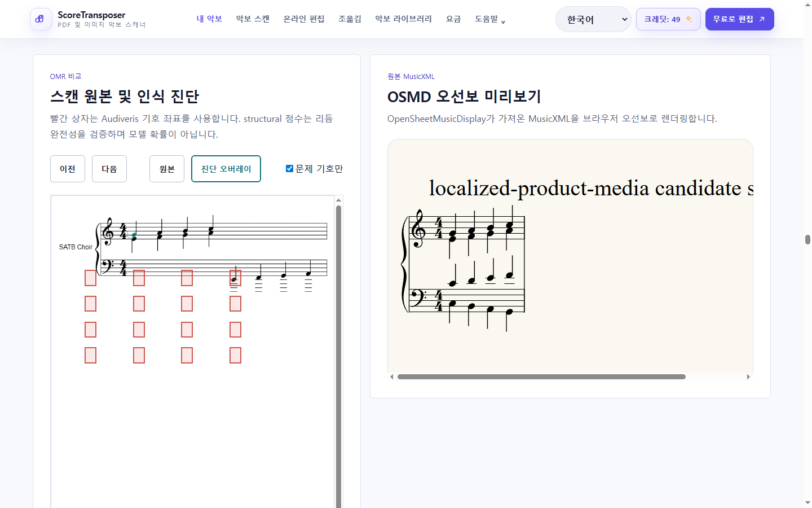Click the arrow icon in 무료로 편집

tap(762, 19)
